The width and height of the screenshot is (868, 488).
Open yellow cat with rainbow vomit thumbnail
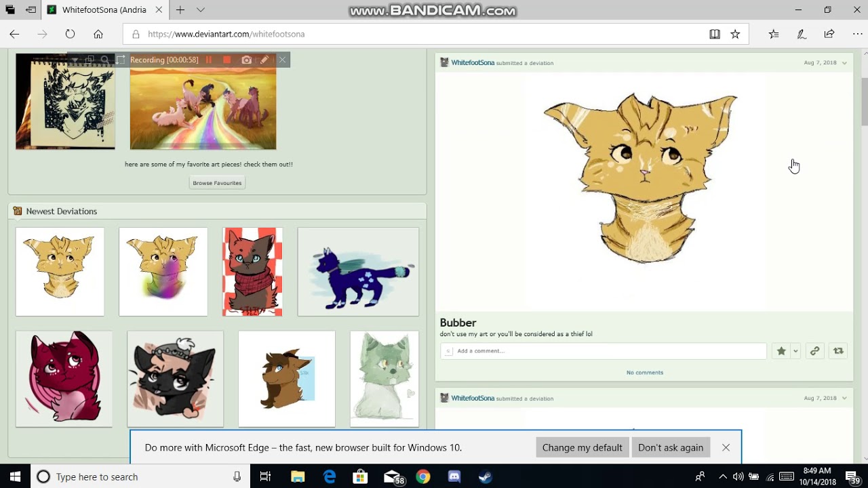(163, 272)
